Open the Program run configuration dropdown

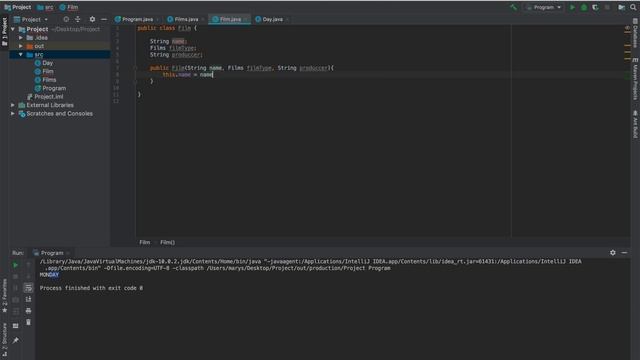[544, 7]
